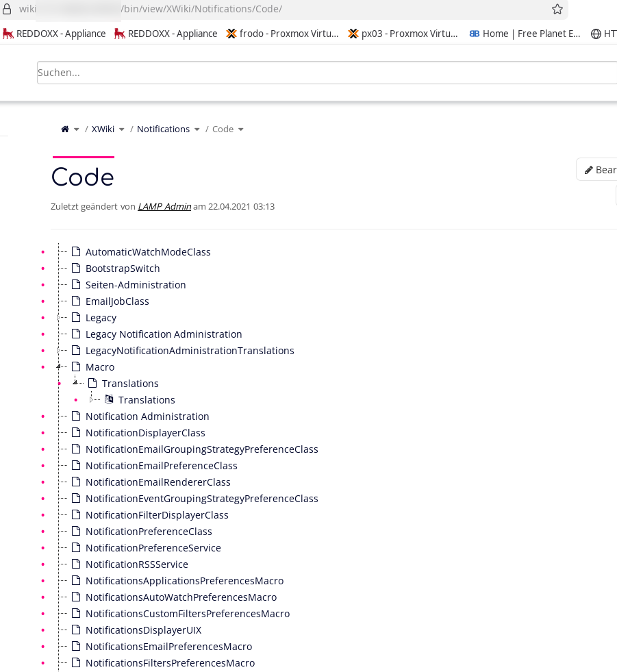Screen dimensions: 617x672
Task: Collapse the Macro tree node
Action: point(60,366)
